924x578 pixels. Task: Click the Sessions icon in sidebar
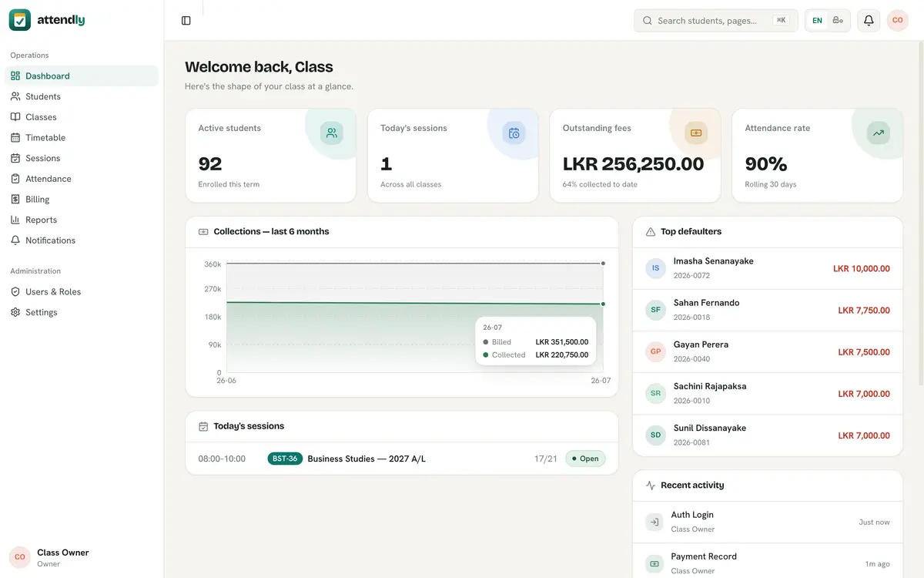15,158
